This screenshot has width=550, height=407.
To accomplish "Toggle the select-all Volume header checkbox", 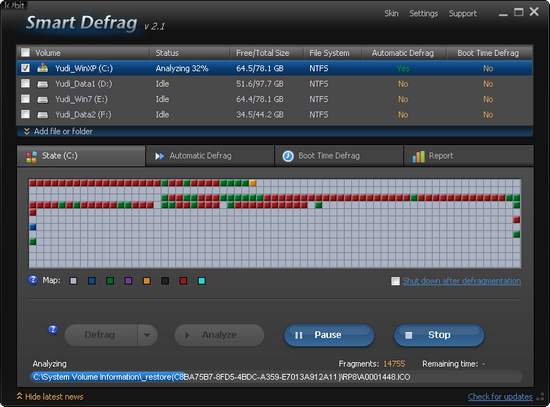I will (x=25, y=53).
